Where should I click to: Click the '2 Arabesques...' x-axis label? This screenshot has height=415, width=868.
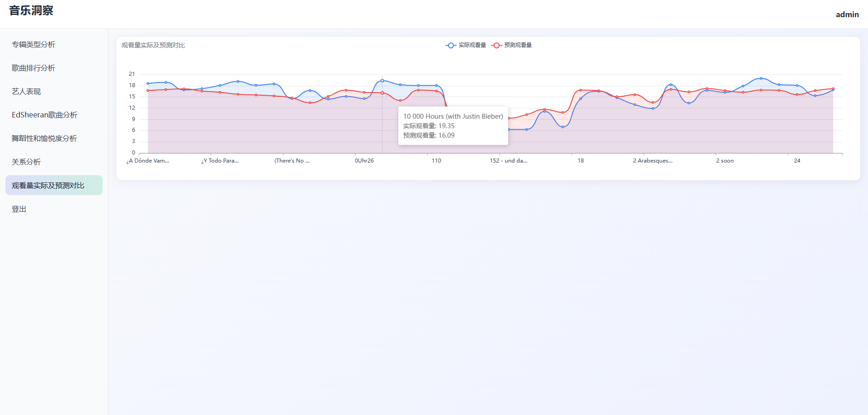[x=652, y=161]
